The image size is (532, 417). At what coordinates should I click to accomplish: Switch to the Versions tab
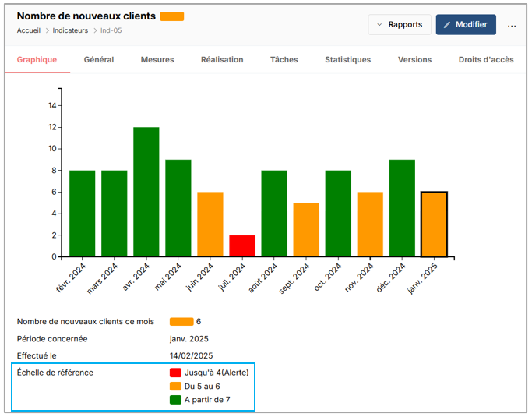click(x=414, y=60)
